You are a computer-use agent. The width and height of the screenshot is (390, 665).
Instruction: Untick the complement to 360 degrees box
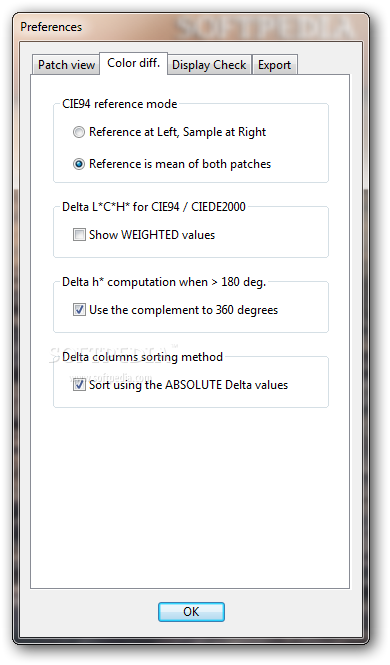tap(79, 310)
